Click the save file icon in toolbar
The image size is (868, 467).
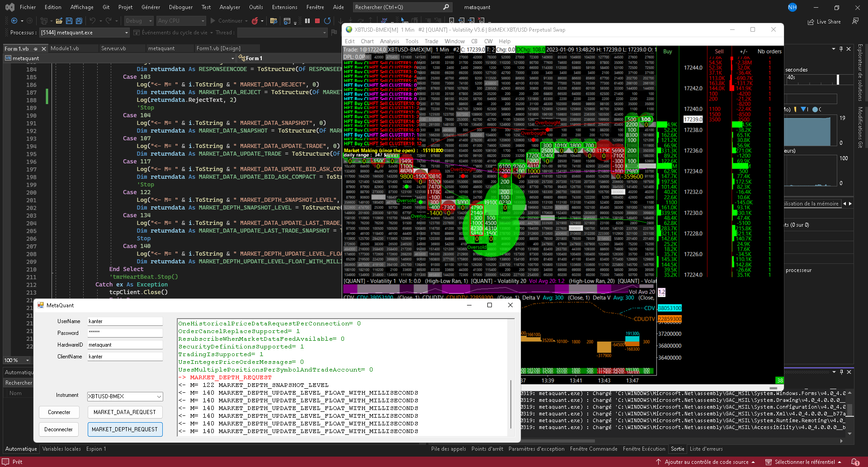tap(69, 21)
